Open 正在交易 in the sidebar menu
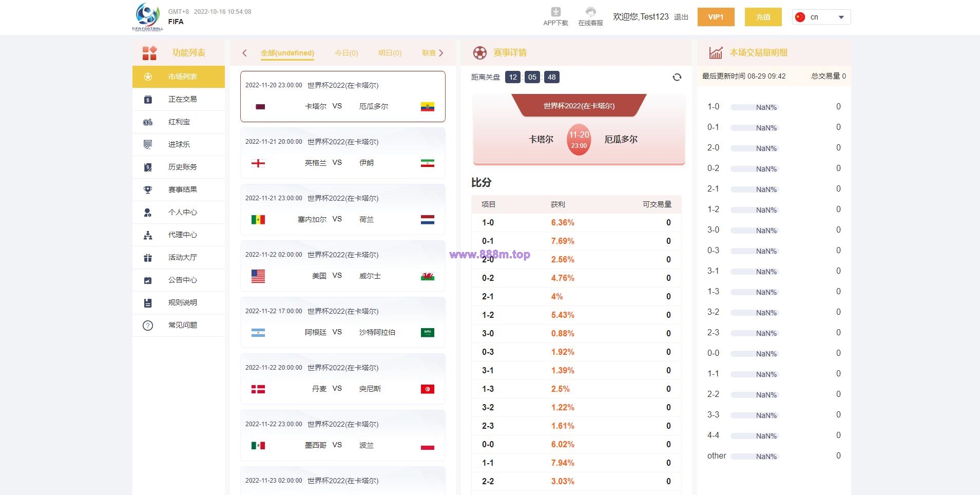 (x=179, y=99)
